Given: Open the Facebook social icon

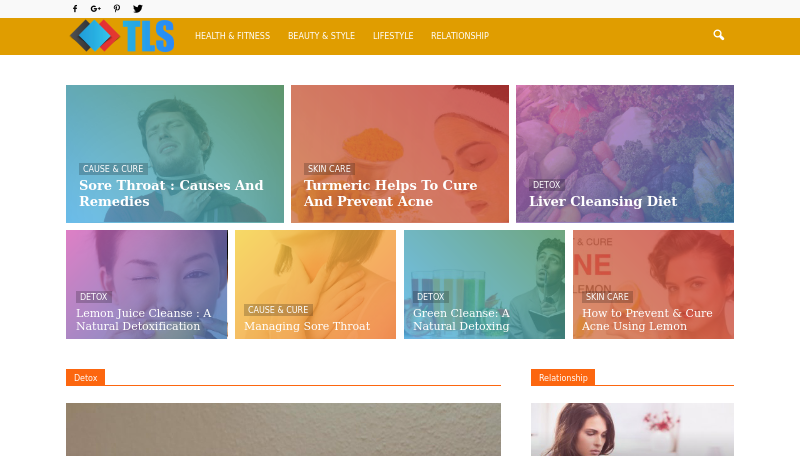Looking at the screenshot, I should (x=75, y=9).
